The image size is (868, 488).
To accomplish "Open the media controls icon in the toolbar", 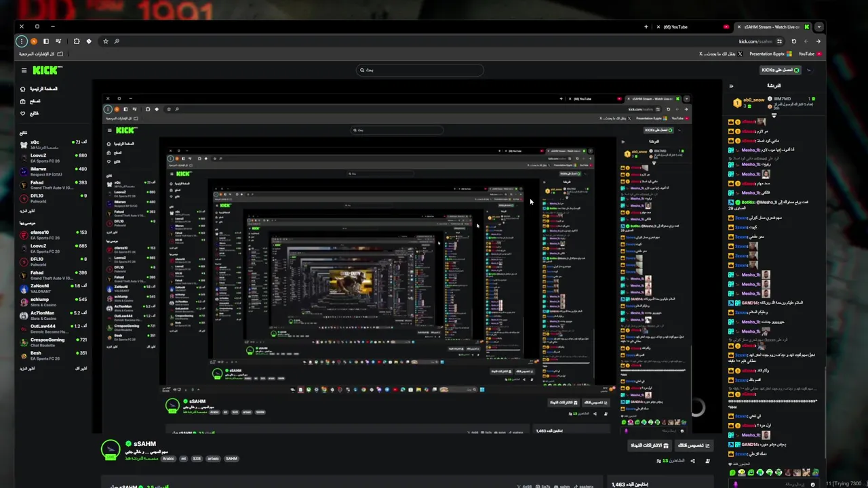I will [58, 41].
